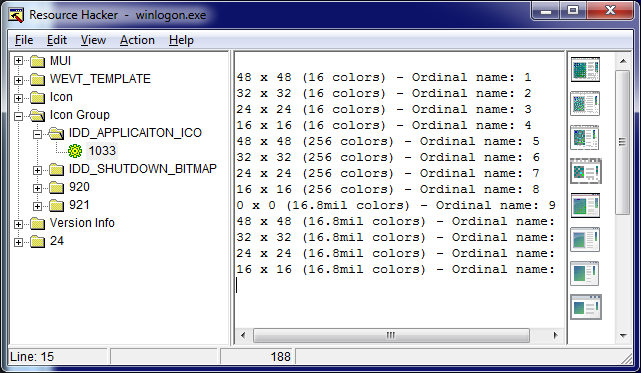Click the Icon folder's folder icon
This screenshot has width=641, height=373.
coord(38,97)
